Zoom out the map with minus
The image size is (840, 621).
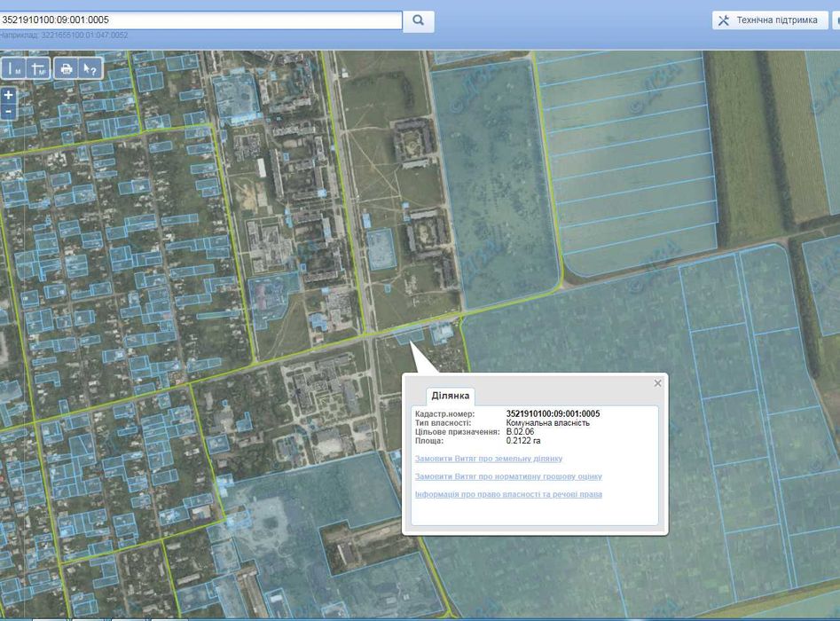coord(8,112)
